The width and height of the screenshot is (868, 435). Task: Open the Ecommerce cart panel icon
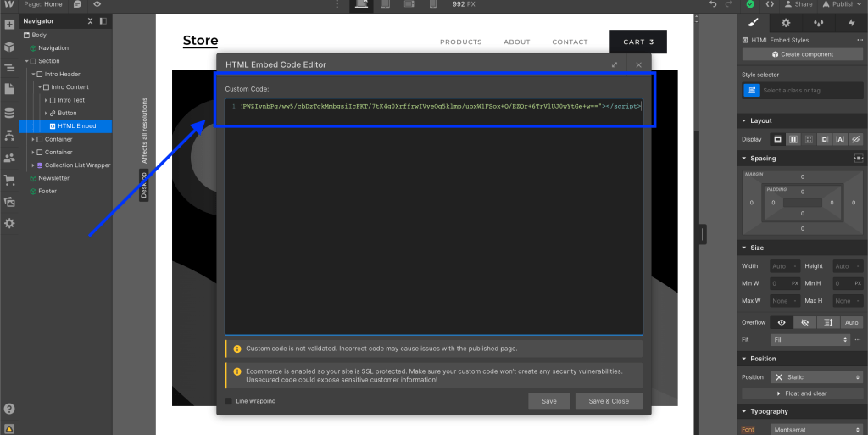click(9, 180)
